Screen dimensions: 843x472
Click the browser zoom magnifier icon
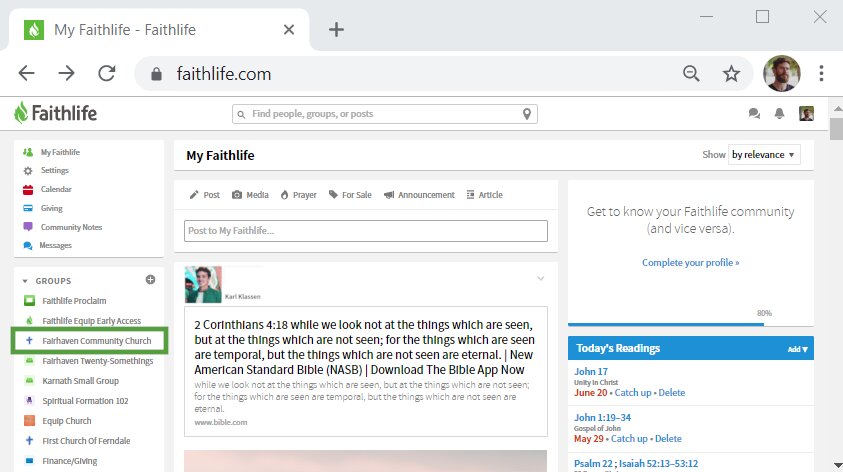691,73
